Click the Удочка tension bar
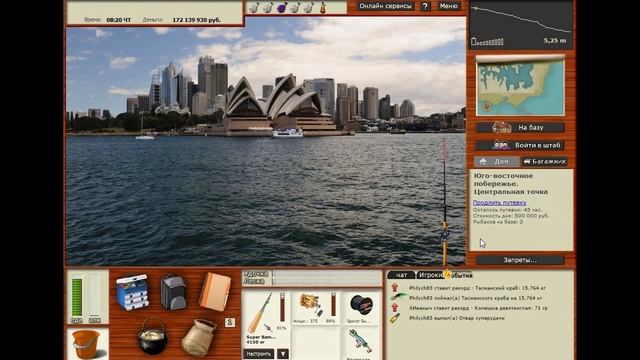The width and height of the screenshot is (640, 360). (x=327, y=274)
